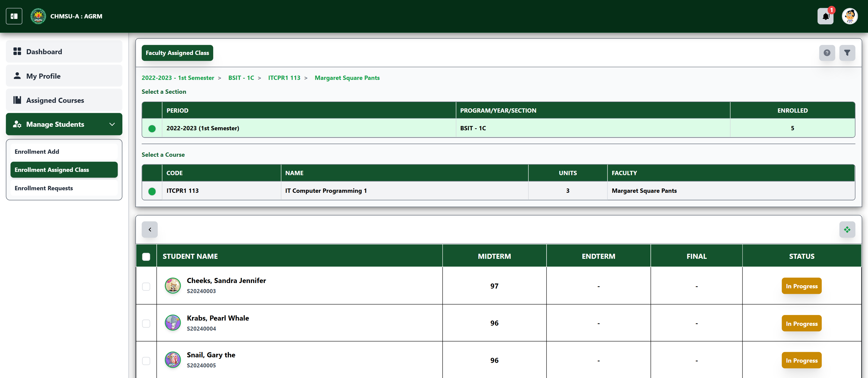Click name Snail, Gary the

211,355
